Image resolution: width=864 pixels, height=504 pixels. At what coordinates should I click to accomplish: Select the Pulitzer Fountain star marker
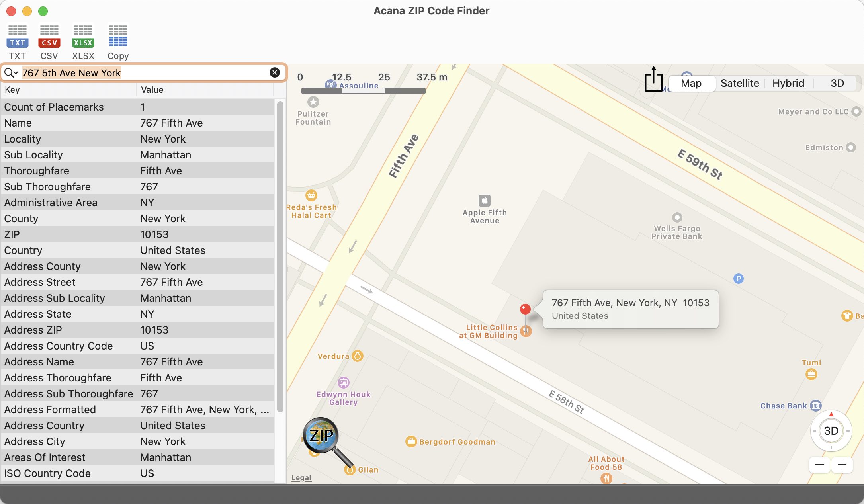click(x=314, y=102)
